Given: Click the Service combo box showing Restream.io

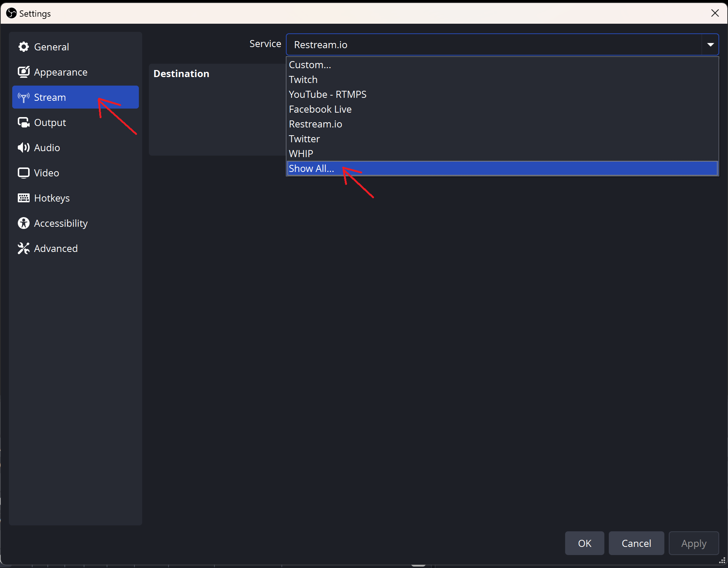Looking at the screenshot, I should click(x=502, y=44).
